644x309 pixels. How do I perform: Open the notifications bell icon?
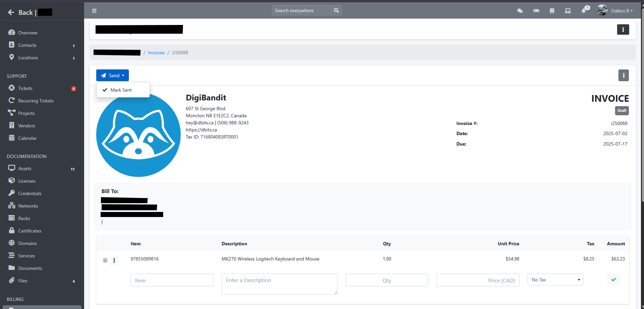(x=584, y=11)
